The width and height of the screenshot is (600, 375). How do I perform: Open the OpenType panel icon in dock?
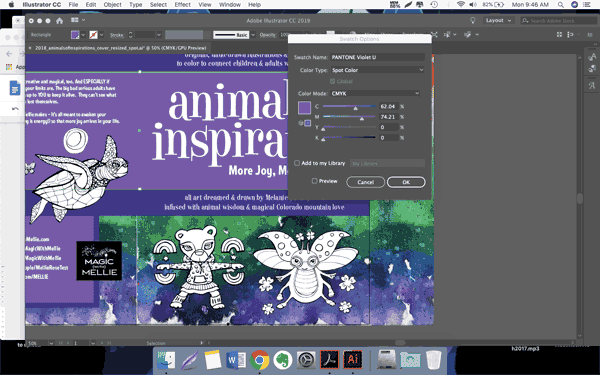(x=592, y=85)
